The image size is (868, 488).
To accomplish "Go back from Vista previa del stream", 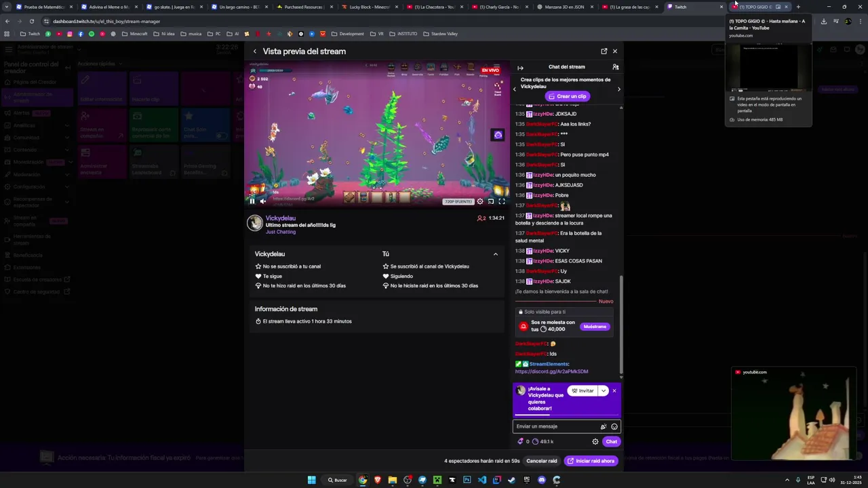I will pyautogui.click(x=255, y=52).
